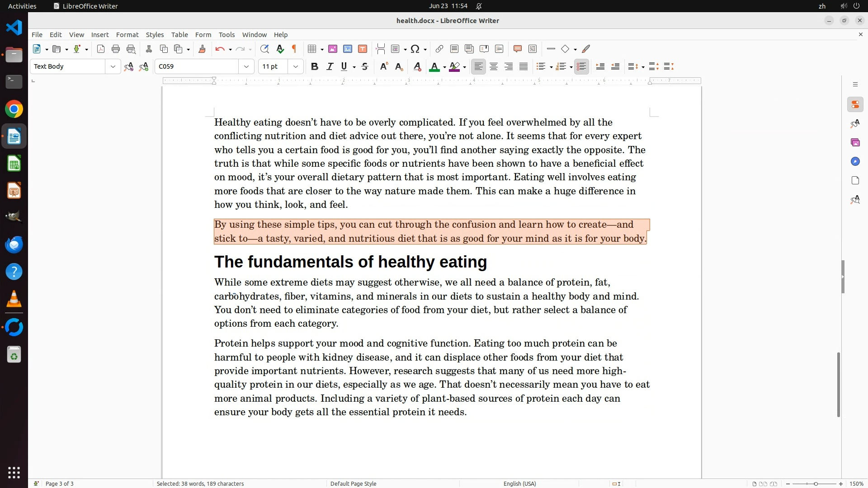Open the 11 pt font size dropdown

click(296, 66)
